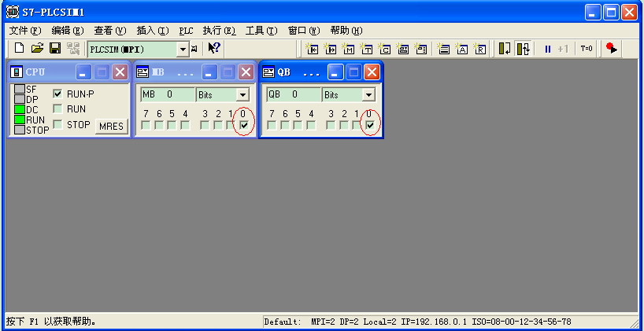Screen dimensions: 644x331
Task: Open the 窗口(W) menu
Action: tap(304, 31)
